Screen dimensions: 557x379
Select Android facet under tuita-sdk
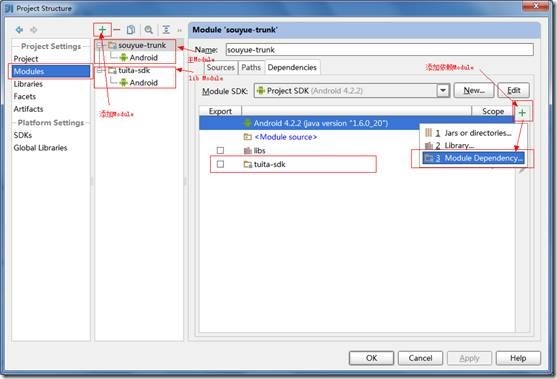[x=139, y=83]
